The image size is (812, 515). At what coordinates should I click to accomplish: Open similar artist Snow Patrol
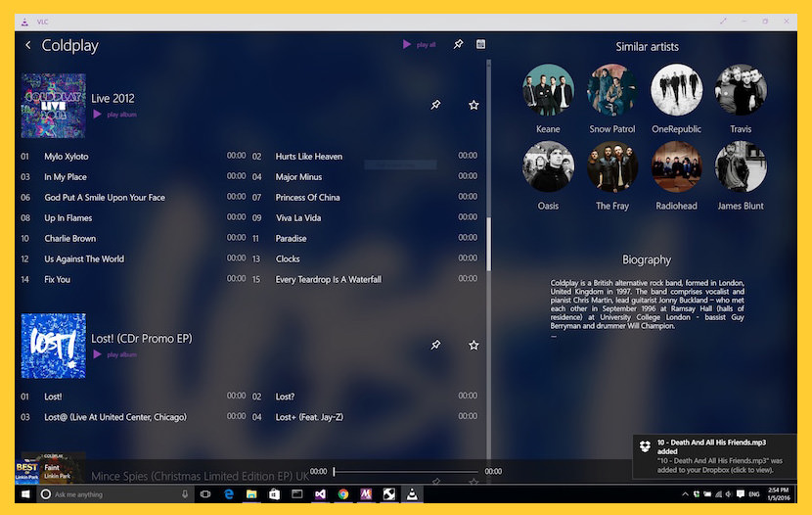[612, 90]
